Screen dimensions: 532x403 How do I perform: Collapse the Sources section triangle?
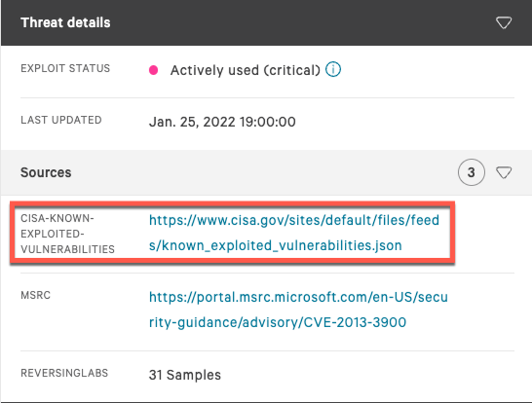tap(503, 172)
